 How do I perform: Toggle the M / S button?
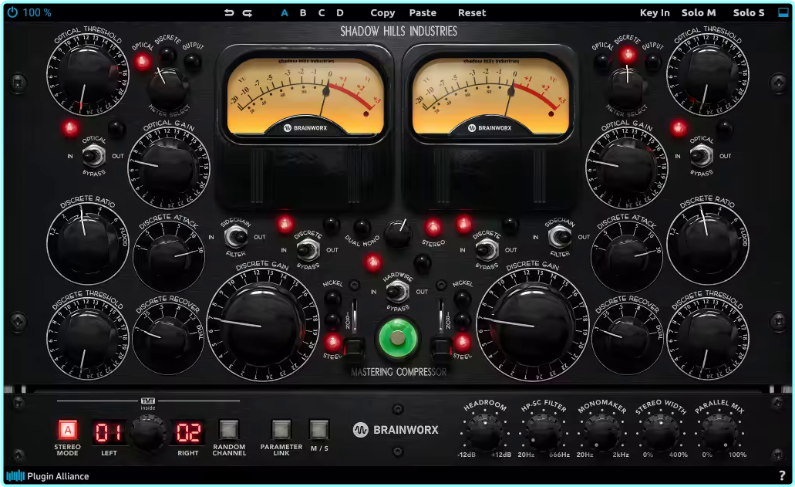point(319,429)
